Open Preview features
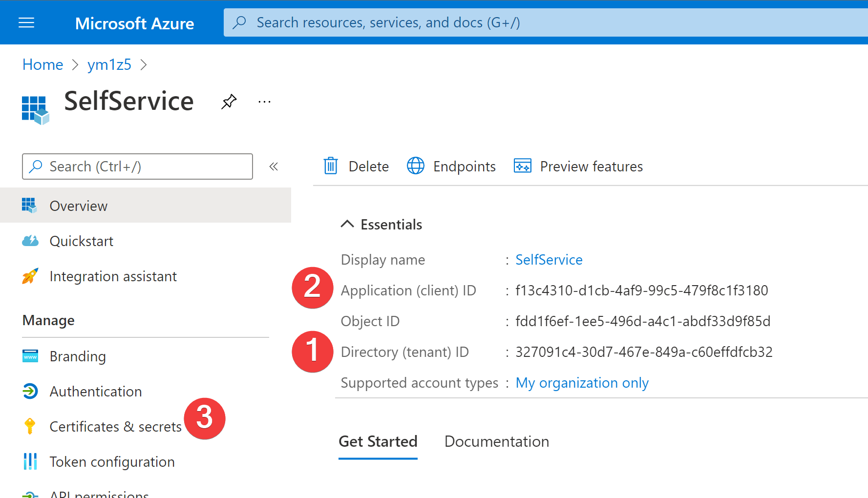This screenshot has width=868, height=498. [x=578, y=166]
